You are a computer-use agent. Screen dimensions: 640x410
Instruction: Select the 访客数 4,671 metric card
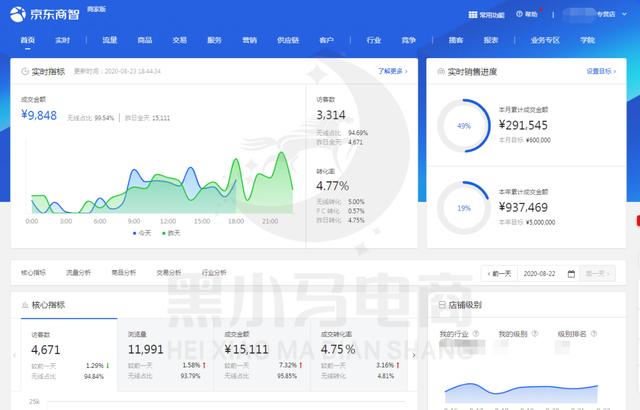[x=69, y=355]
